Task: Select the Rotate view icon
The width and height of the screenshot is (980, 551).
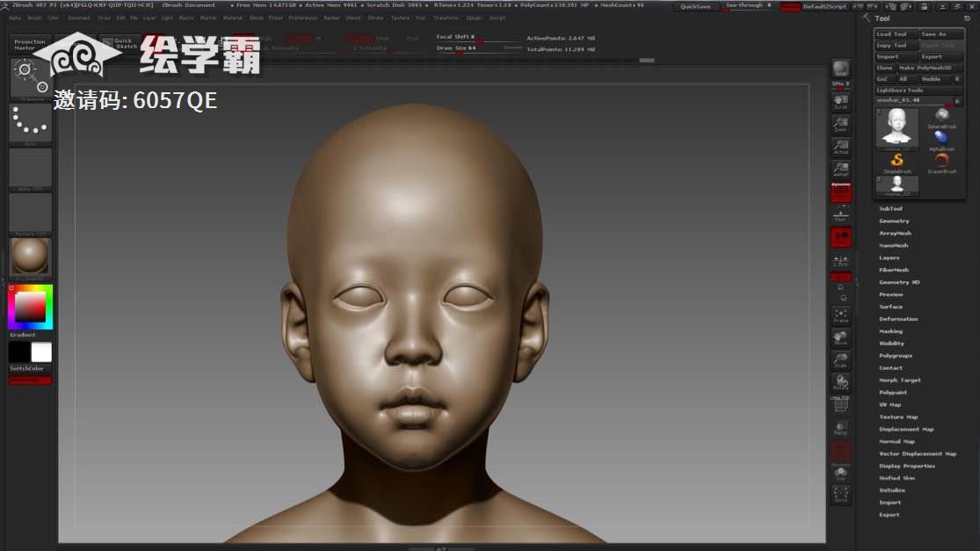Action: (840, 381)
